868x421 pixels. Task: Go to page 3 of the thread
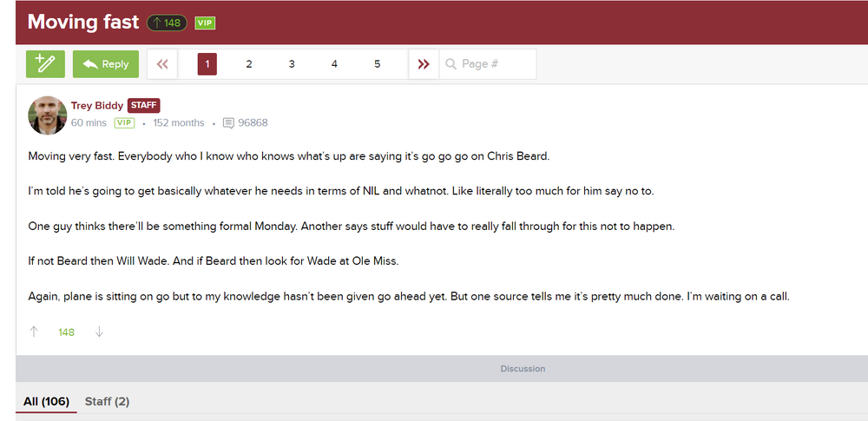tap(292, 63)
